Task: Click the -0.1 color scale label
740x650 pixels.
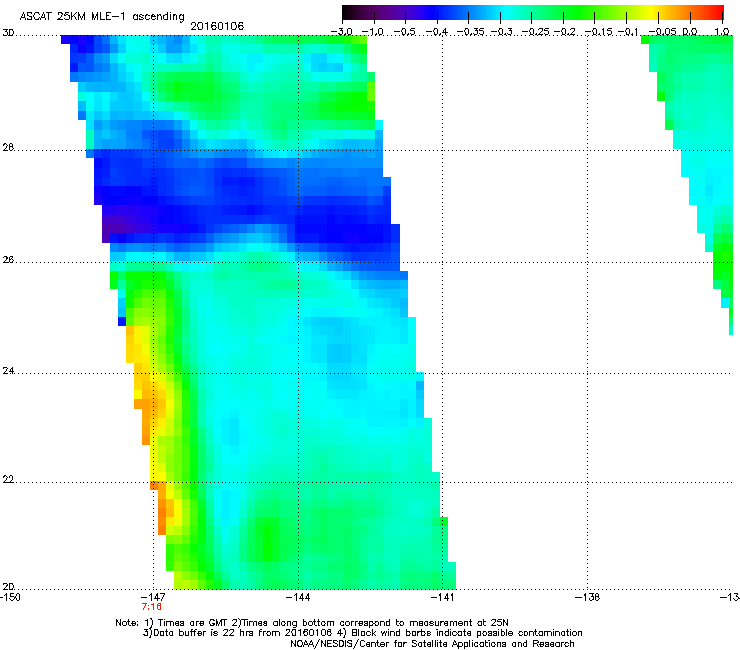Action: [628, 32]
